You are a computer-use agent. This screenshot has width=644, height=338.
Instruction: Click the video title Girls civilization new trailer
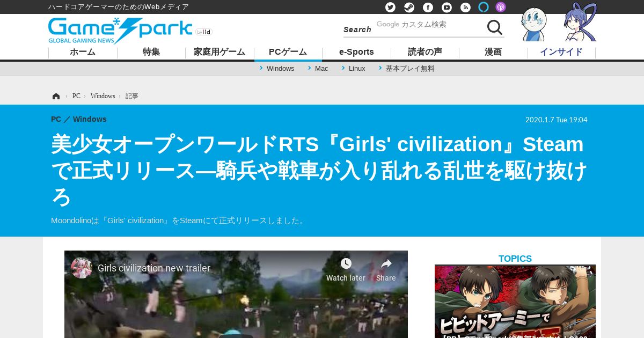click(x=154, y=268)
